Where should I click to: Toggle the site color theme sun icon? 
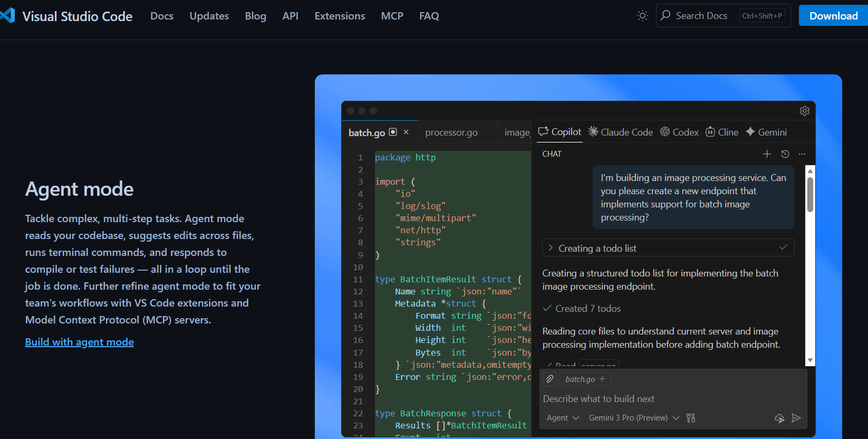click(642, 16)
